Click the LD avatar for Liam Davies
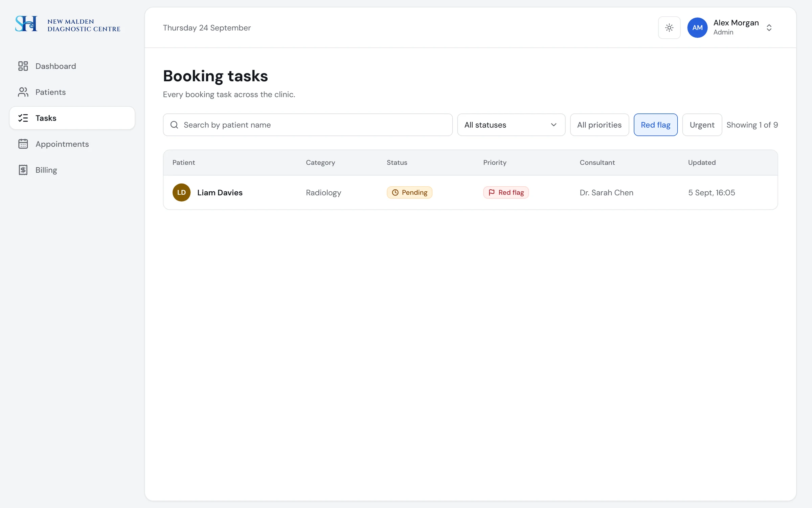This screenshot has width=812, height=508. (181, 192)
